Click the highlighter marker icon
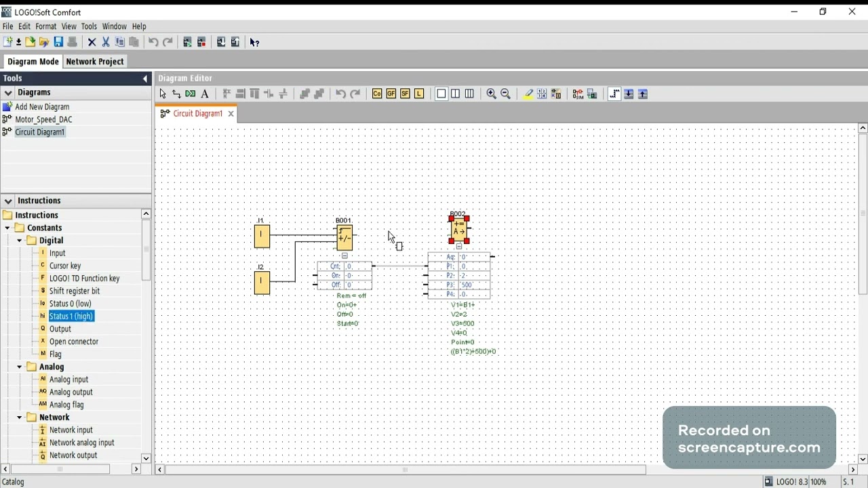The width and height of the screenshot is (868, 488). [x=528, y=94]
